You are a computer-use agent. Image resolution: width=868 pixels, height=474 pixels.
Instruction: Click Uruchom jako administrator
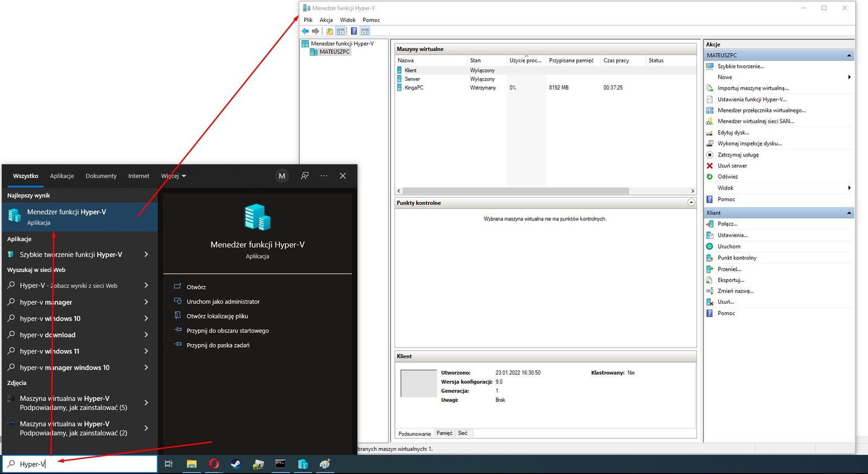click(223, 302)
